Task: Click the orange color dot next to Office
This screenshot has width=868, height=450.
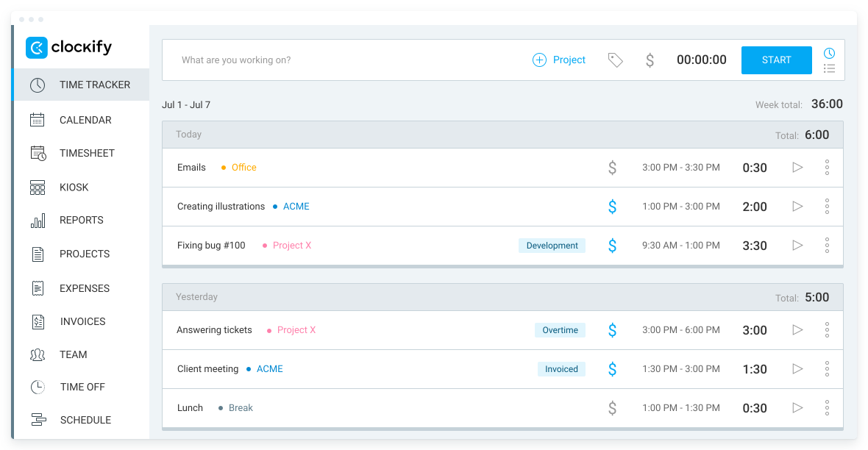Action: tap(222, 167)
